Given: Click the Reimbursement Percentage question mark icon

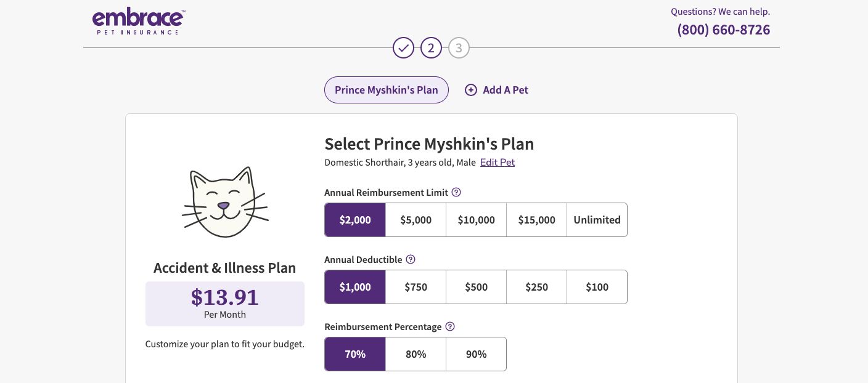Looking at the screenshot, I should [x=450, y=326].
